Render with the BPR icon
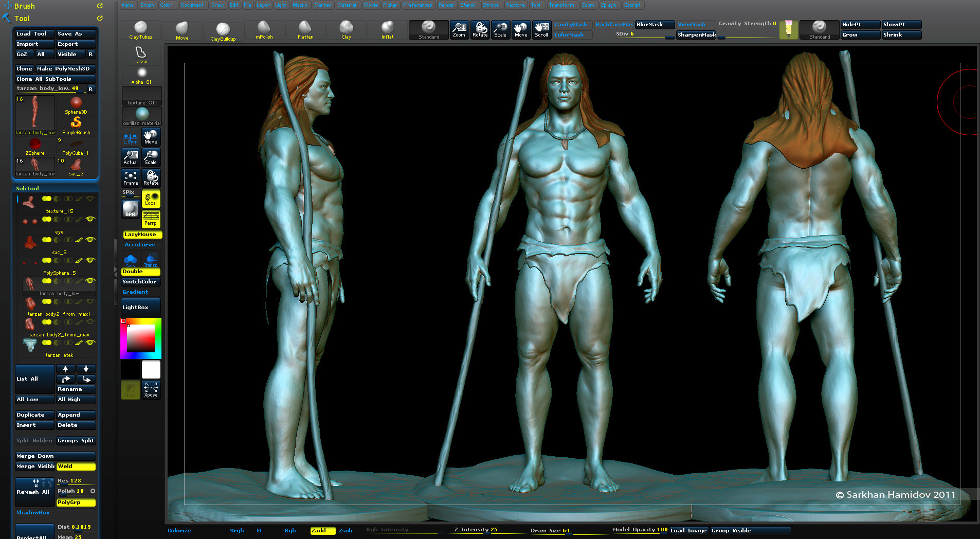The image size is (980, 539). (131, 209)
